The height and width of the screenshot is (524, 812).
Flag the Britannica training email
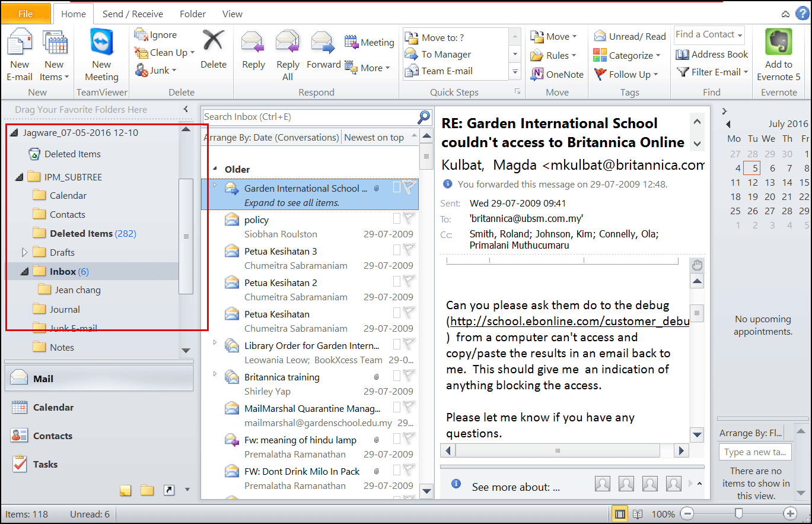point(409,376)
